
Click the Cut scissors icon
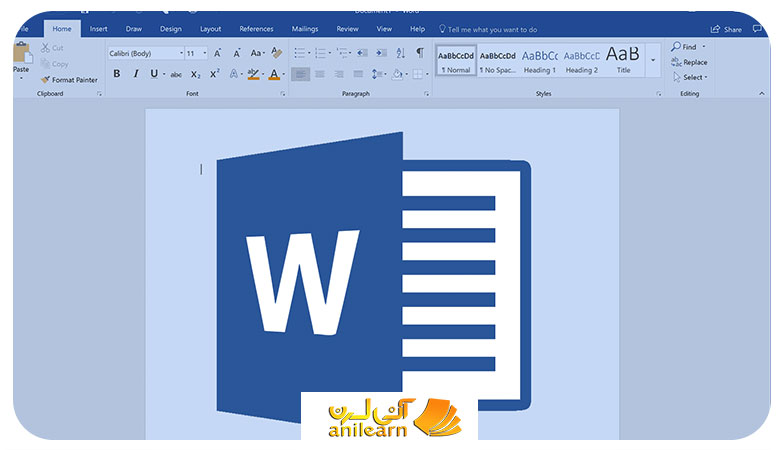(45, 48)
